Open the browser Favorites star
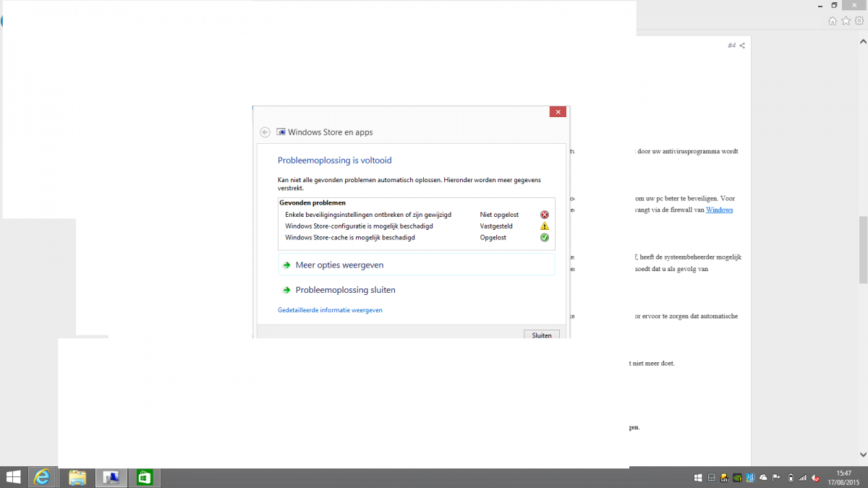Viewport: 868px width, 488px height. coord(846,21)
